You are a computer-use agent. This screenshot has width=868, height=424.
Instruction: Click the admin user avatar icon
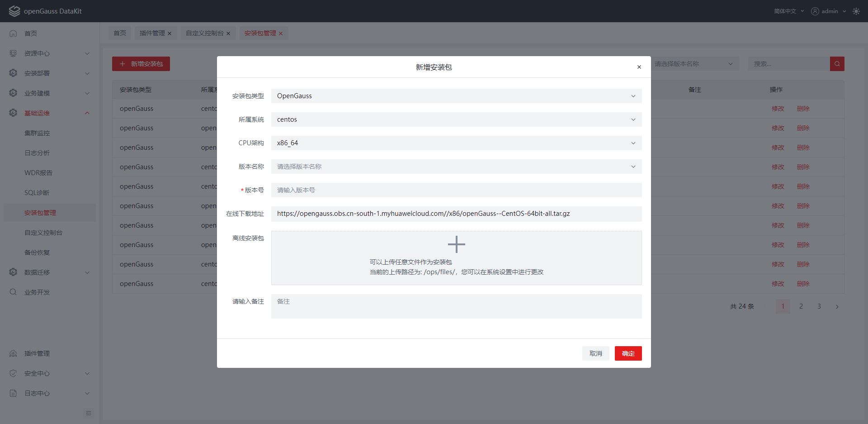[x=815, y=11]
